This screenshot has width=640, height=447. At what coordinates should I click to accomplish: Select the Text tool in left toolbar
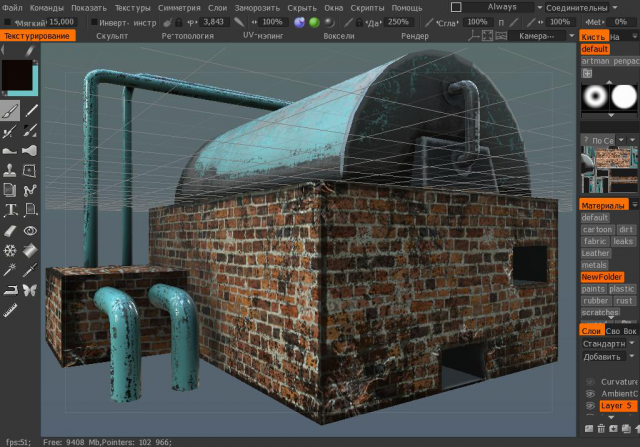click(x=10, y=210)
